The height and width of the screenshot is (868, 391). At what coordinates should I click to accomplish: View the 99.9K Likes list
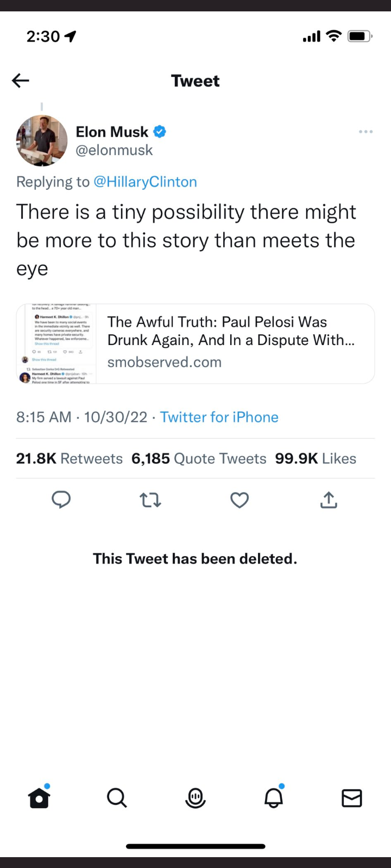[x=316, y=459]
